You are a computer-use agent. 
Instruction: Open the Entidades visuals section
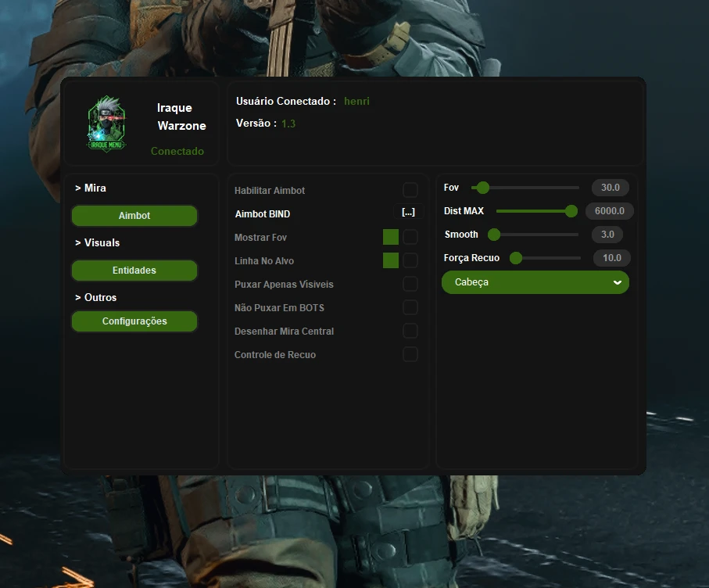(x=134, y=271)
